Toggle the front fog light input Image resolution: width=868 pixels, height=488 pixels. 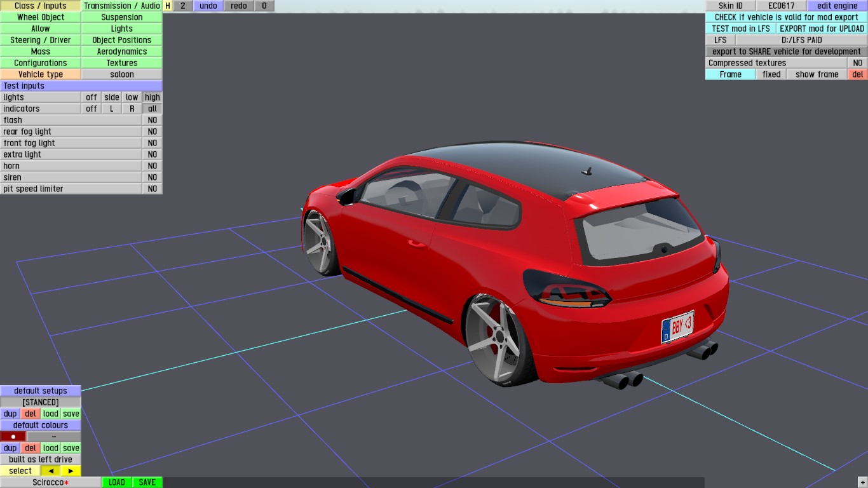coord(153,143)
